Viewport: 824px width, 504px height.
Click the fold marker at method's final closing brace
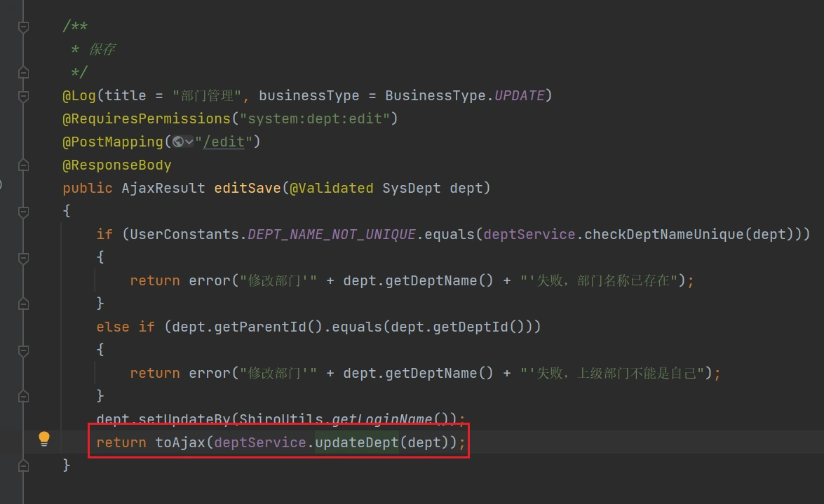click(23, 465)
